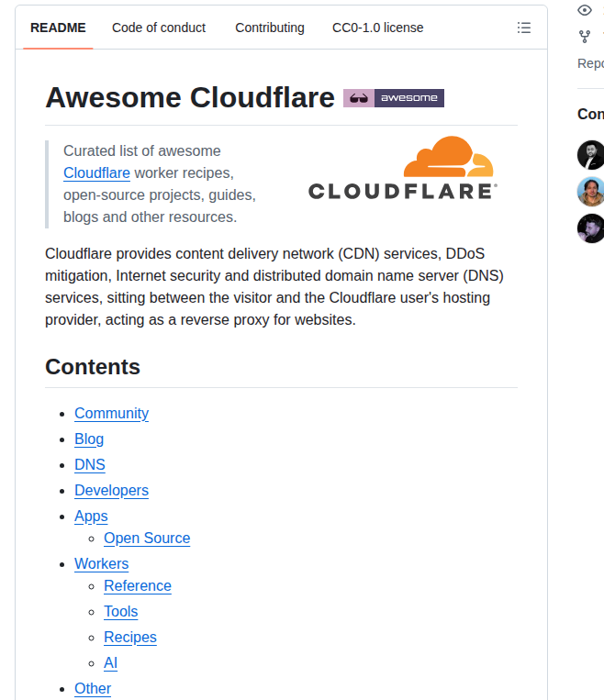604x700 pixels.
Task: Open third contributor avatar
Action: pos(590,228)
